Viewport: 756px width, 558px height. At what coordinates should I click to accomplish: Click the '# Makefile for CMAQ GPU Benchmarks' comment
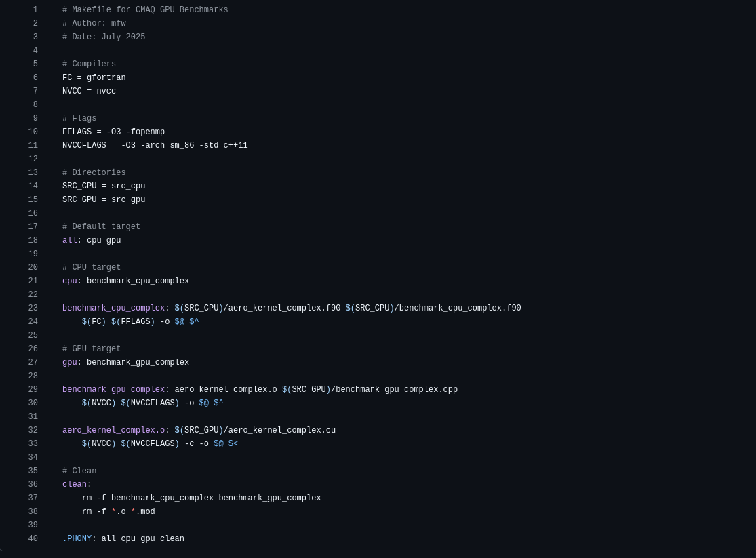145,10
